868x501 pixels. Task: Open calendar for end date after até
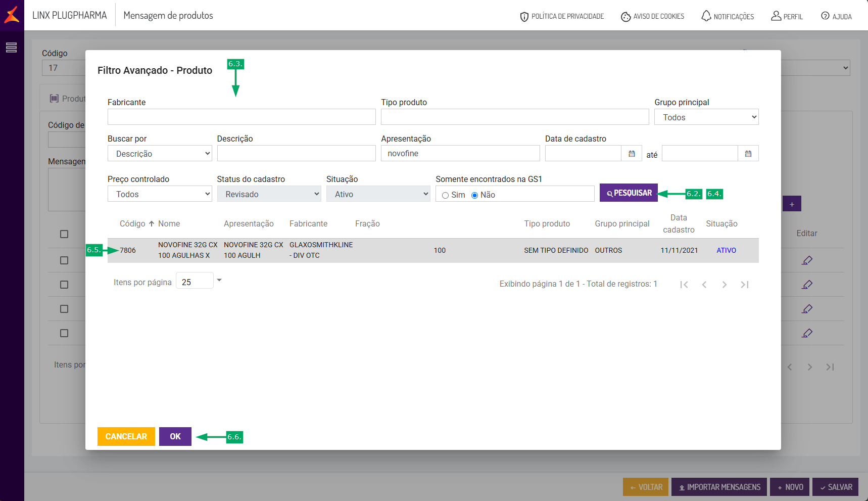point(748,153)
